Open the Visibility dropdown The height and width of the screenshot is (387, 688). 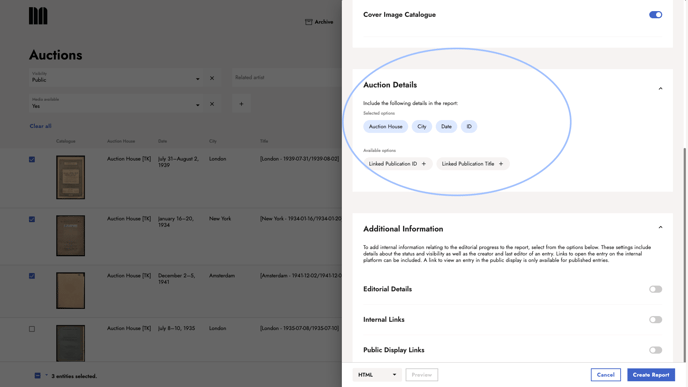tap(115, 78)
